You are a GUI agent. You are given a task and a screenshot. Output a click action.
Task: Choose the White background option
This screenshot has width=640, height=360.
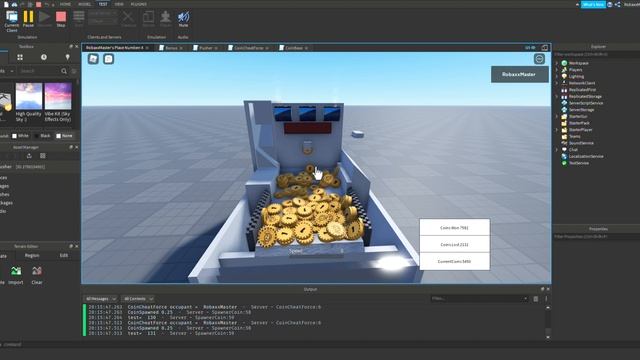pyautogui.click(x=20, y=136)
